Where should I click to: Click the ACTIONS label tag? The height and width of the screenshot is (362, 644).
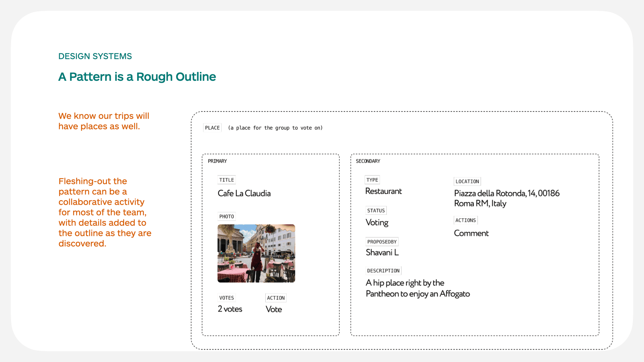coord(466,220)
